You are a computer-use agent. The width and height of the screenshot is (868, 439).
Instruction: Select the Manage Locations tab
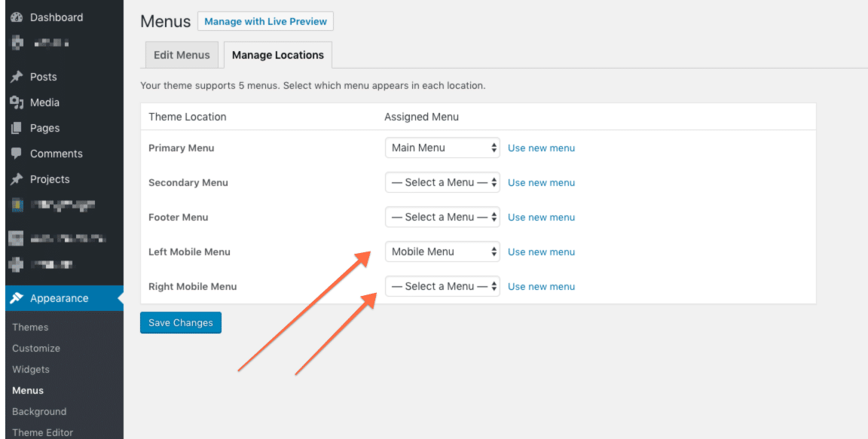point(278,55)
